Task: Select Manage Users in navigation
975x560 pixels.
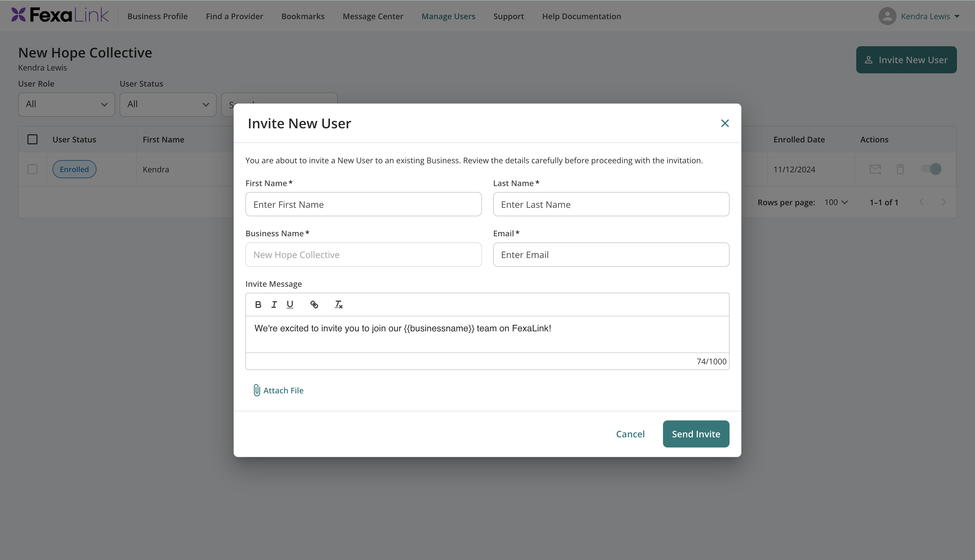Action: click(448, 16)
